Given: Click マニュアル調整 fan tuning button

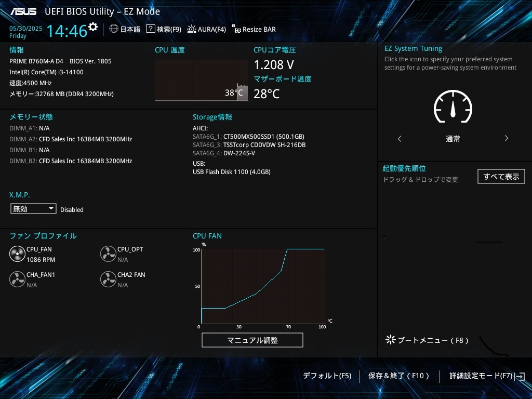Looking at the screenshot, I should coord(252,340).
